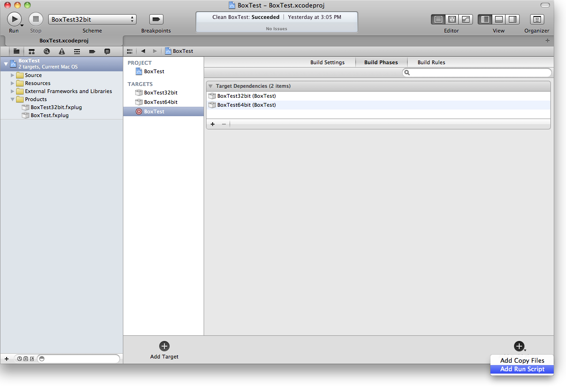Click the build phases search field

pyautogui.click(x=477, y=73)
